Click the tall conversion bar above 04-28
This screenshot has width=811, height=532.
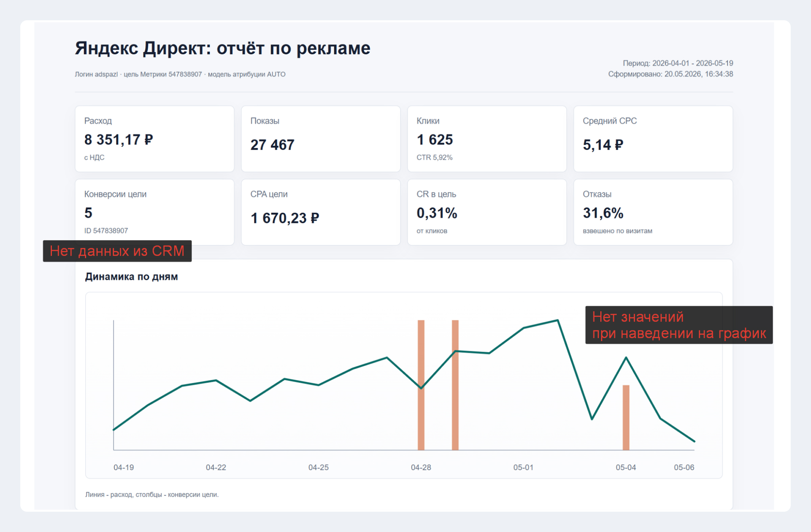(421, 385)
